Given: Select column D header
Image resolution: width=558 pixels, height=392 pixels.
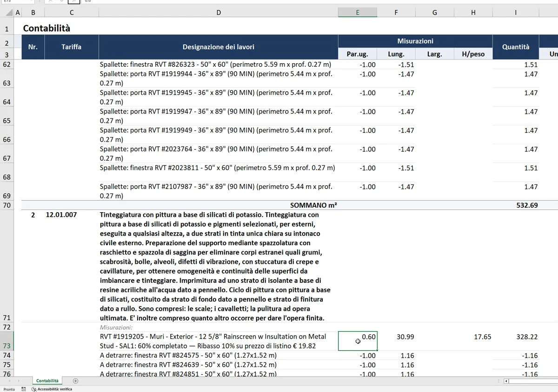Looking at the screenshot, I should (x=219, y=13).
